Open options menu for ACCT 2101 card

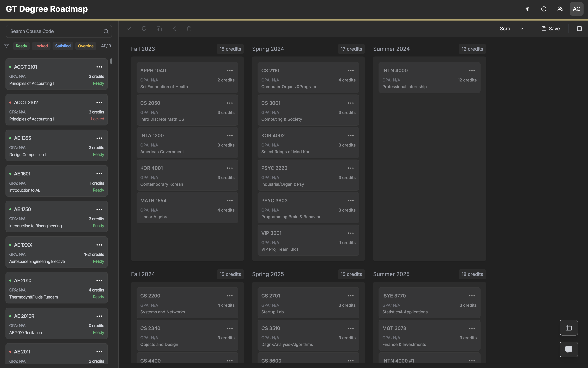tap(99, 67)
